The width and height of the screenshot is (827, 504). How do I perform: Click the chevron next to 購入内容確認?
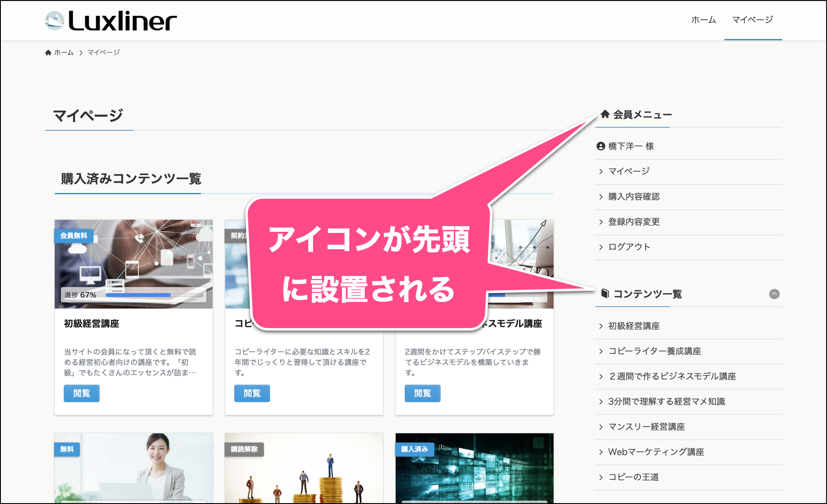point(601,197)
